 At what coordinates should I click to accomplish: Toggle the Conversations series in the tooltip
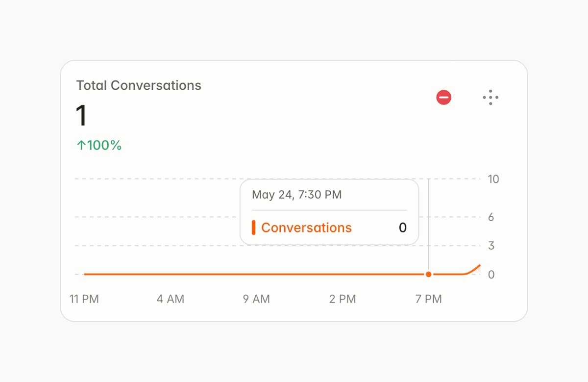click(306, 227)
